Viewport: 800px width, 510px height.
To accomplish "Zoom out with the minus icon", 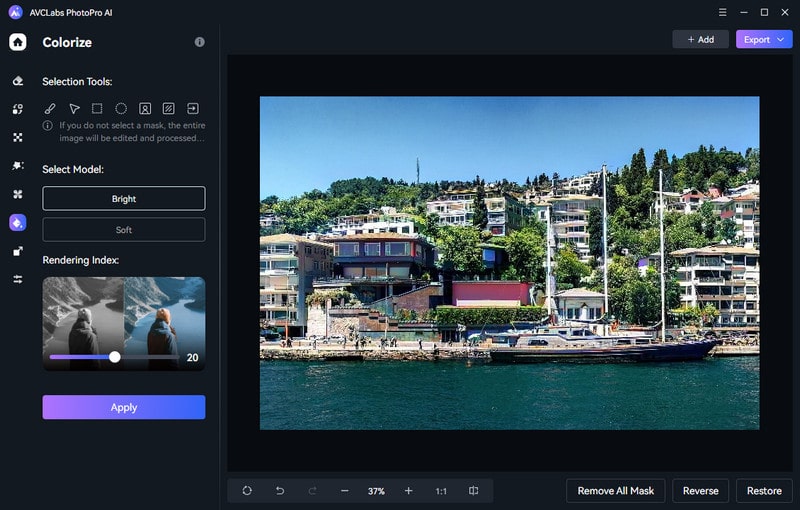I will tap(344, 491).
